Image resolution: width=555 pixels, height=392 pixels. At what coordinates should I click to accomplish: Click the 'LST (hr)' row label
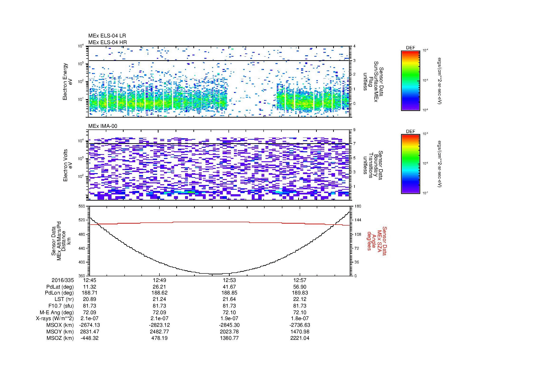[x=64, y=299]
